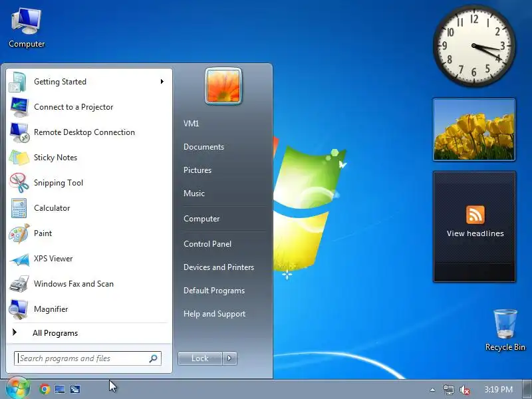Screen dimensions: 532x399
Task: Click the network icon in system tray
Action: point(448,390)
